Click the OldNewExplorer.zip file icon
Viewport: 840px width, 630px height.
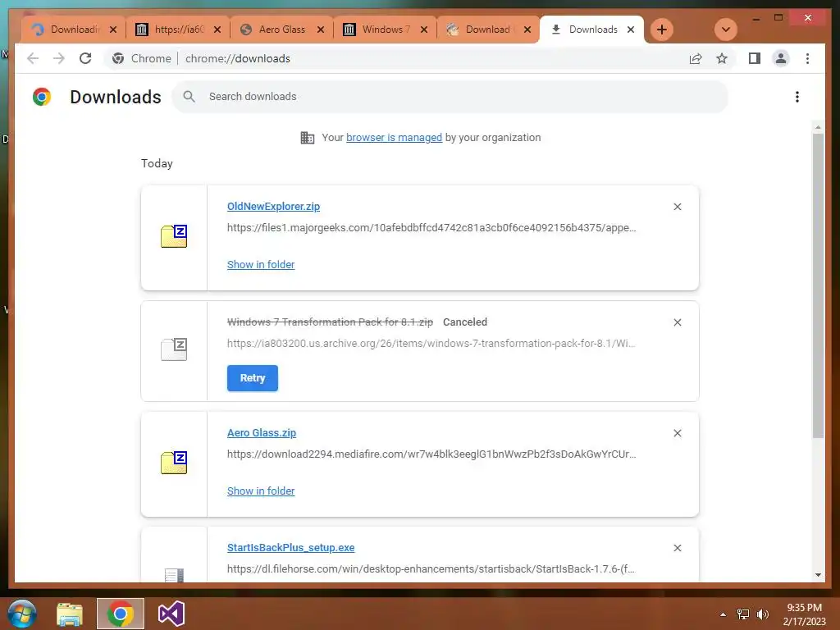tap(174, 236)
